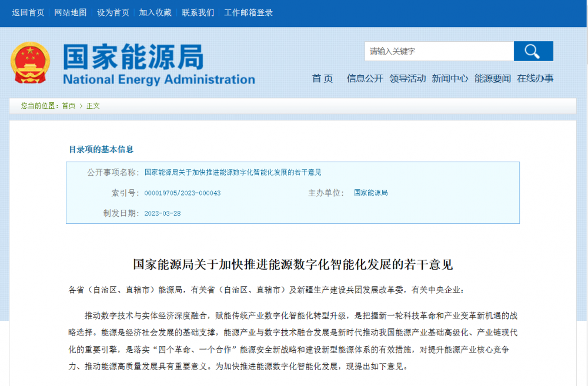This screenshot has height=386, width=588.
Task: Open 在线办事 navigation item
Action: tap(535, 78)
